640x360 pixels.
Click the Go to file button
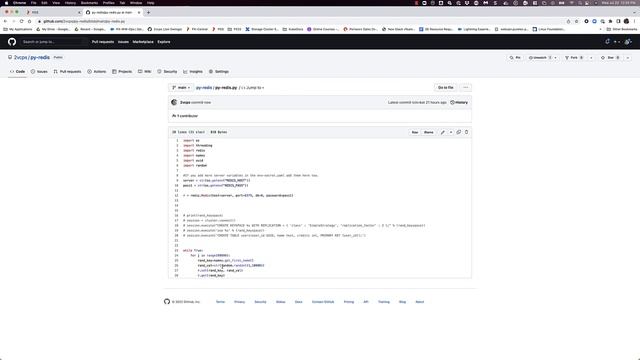(x=445, y=87)
